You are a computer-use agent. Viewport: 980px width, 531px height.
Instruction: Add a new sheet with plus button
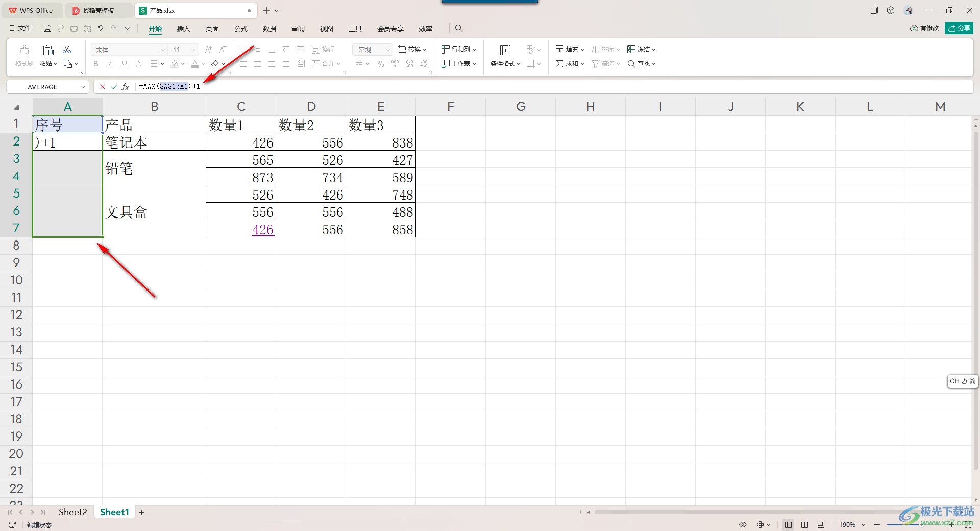coord(141,512)
